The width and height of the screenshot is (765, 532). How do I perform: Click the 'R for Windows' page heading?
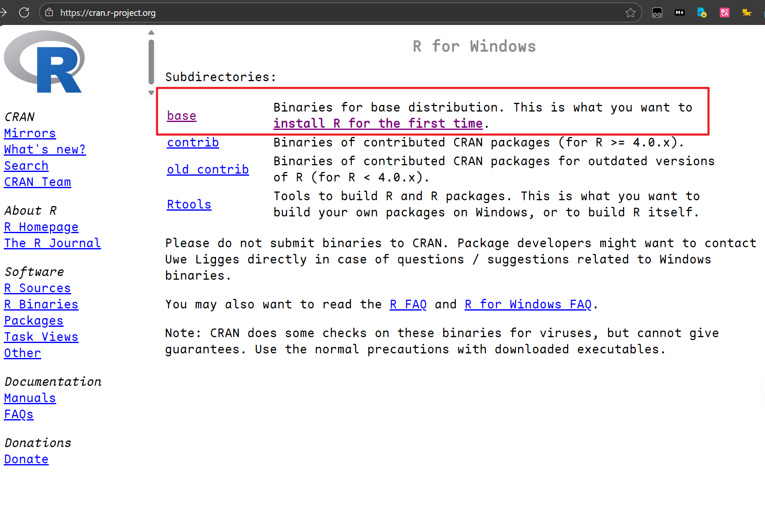474,46
